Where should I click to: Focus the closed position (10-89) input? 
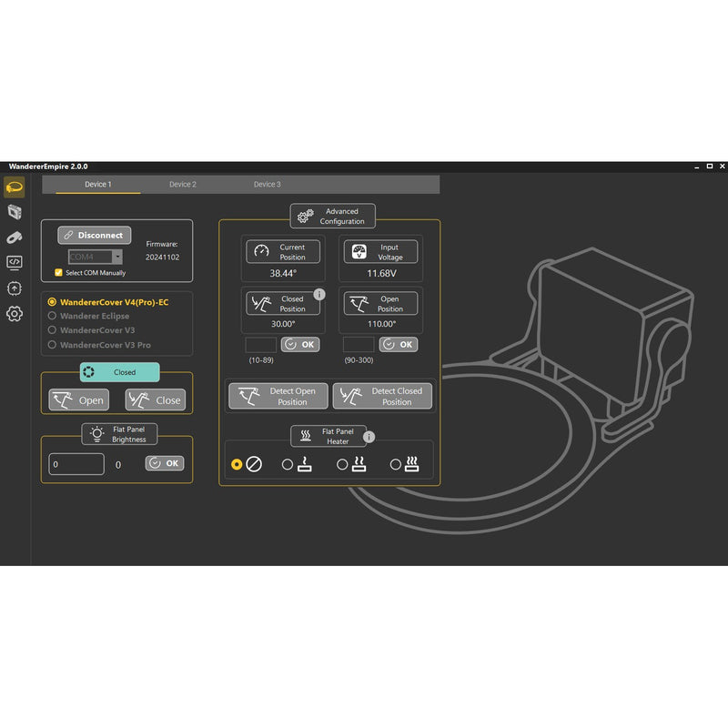click(x=260, y=345)
